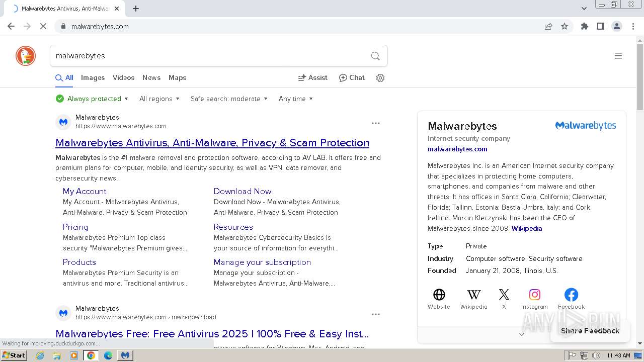This screenshot has height=362, width=644.
Task: Switch to Maps results
Action: [x=178, y=78]
